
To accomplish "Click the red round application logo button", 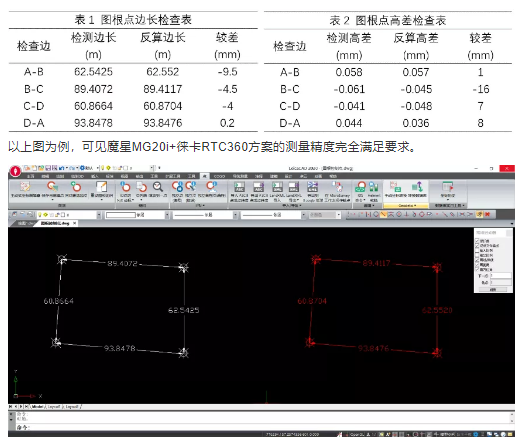I will click(15, 171).
